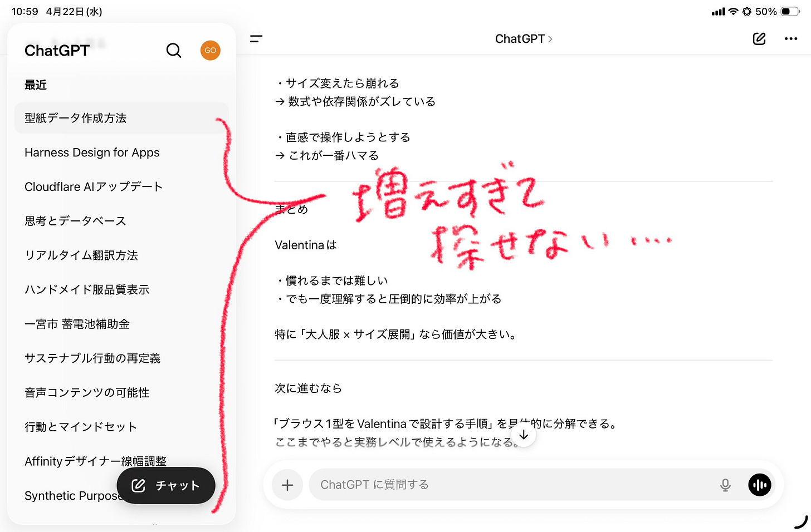Open the ChatGPT model selector chevron
Viewport: 811px width, 532px height.
tap(550, 39)
